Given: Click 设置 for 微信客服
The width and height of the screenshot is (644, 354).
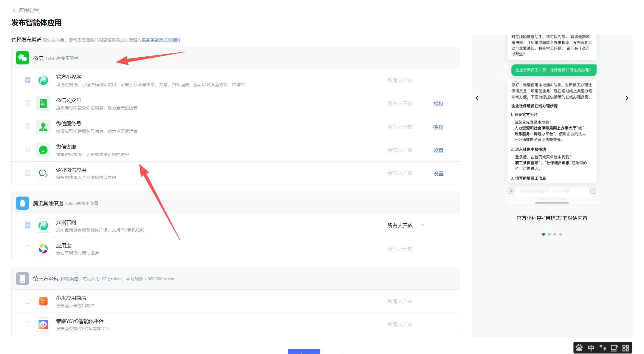Looking at the screenshot, I should pos(438,150).
